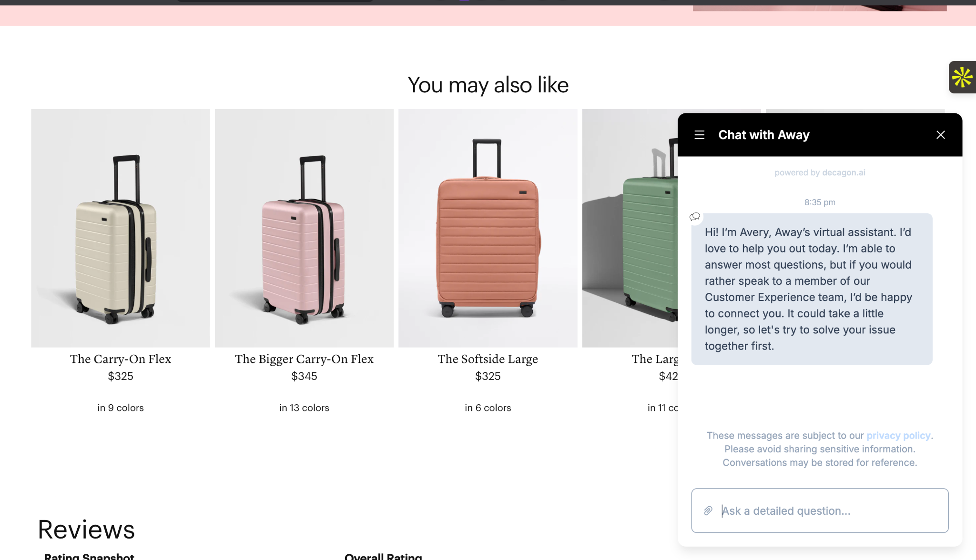Viewport: 976px width, 560px height.
Task: Click the powered by decagon.ai text
Action: pos(819,172)
